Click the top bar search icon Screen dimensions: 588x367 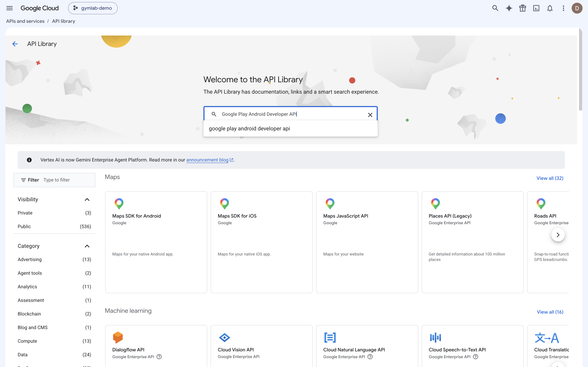(x=495, y=8)
